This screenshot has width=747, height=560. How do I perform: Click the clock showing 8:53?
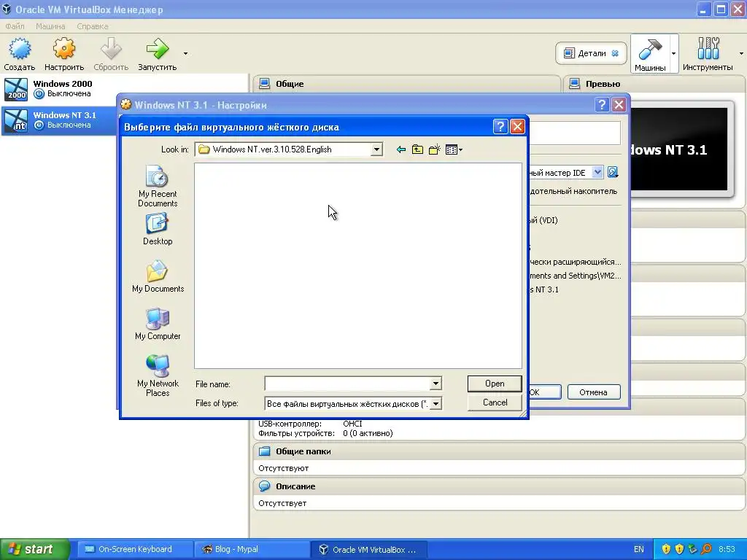(x=727, y=550)
